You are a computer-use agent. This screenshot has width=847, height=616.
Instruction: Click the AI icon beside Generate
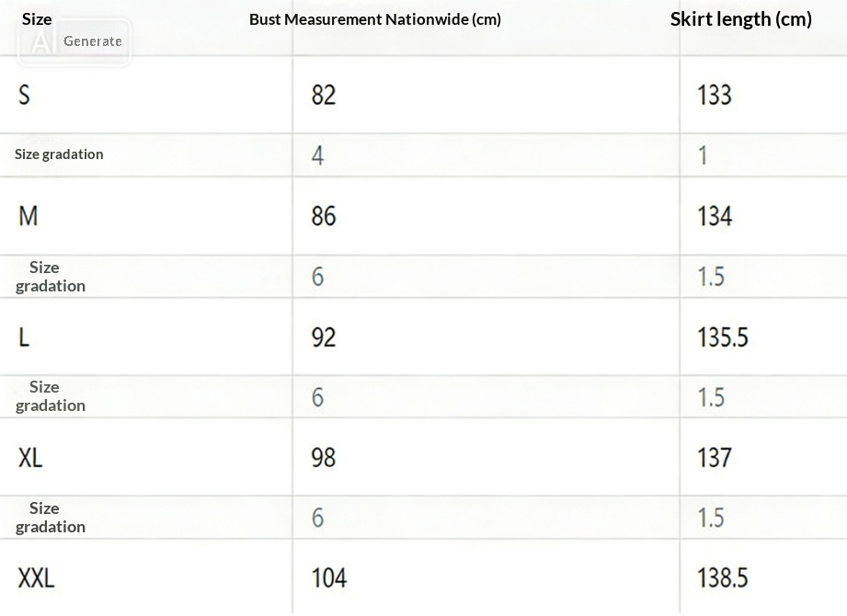40,41
